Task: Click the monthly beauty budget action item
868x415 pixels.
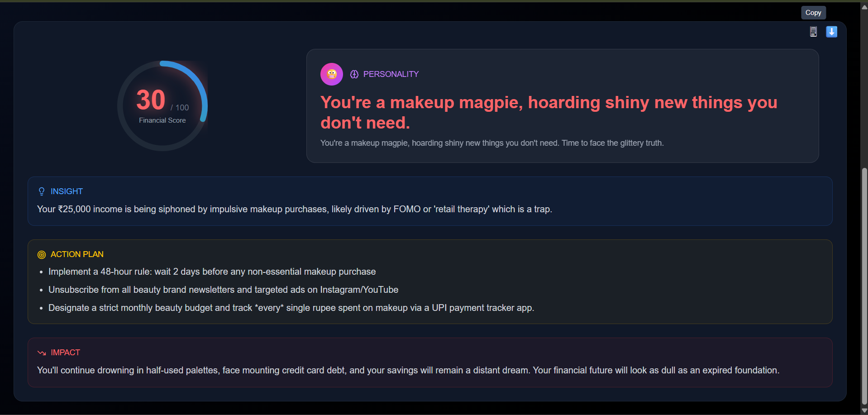Action: click(x=291, y=308)
